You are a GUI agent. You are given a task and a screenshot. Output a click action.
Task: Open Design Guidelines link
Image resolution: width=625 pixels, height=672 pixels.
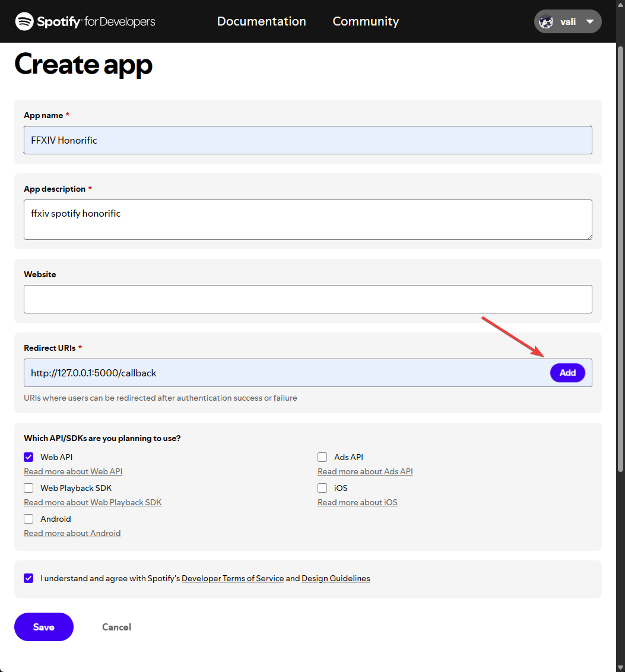click(x=336, y=578)
